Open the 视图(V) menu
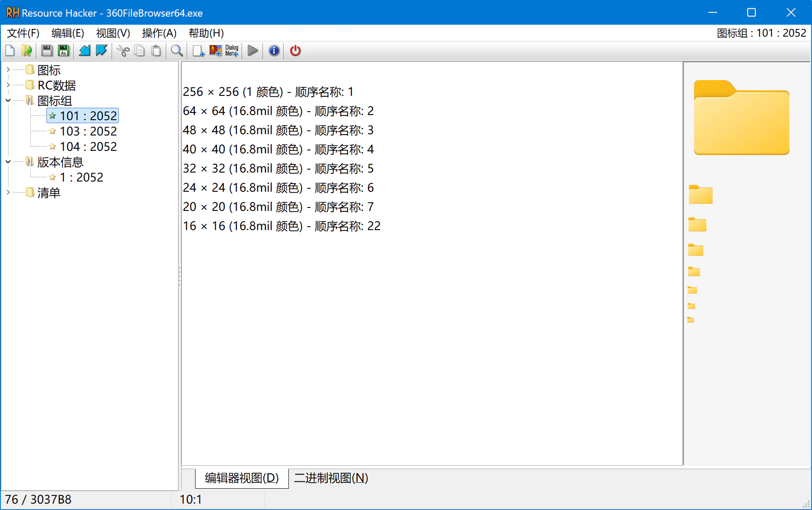This screenshot has width=812, height=510. 113,33
